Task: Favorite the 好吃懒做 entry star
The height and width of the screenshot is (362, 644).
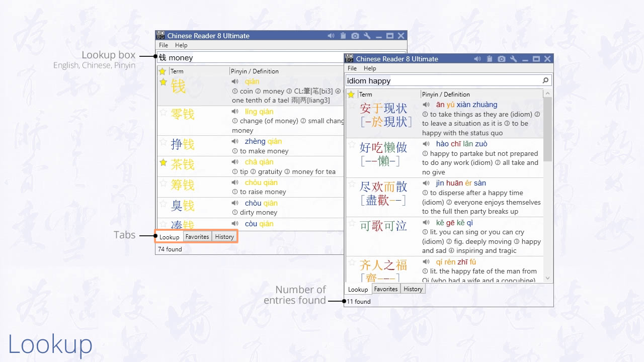Action: point(352,144)
